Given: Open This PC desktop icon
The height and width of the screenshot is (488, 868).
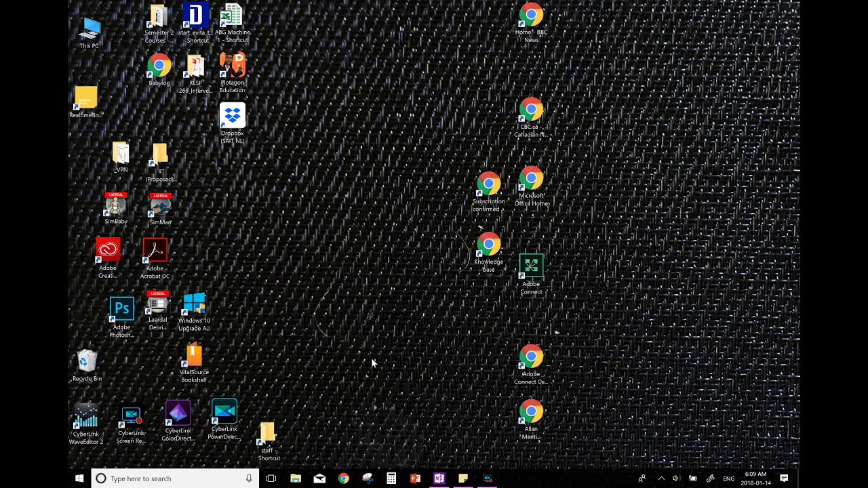Looking at the screenshot, I should 89,34.
